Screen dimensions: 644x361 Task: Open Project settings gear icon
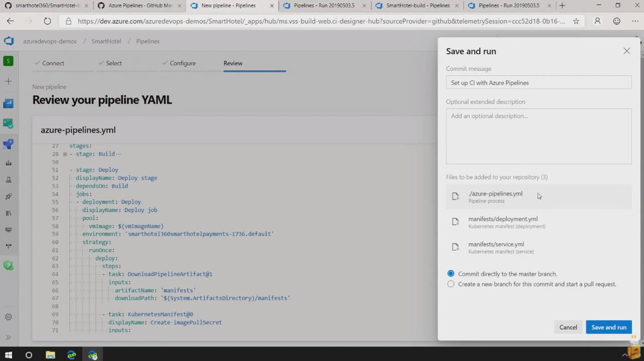point(8,317)
